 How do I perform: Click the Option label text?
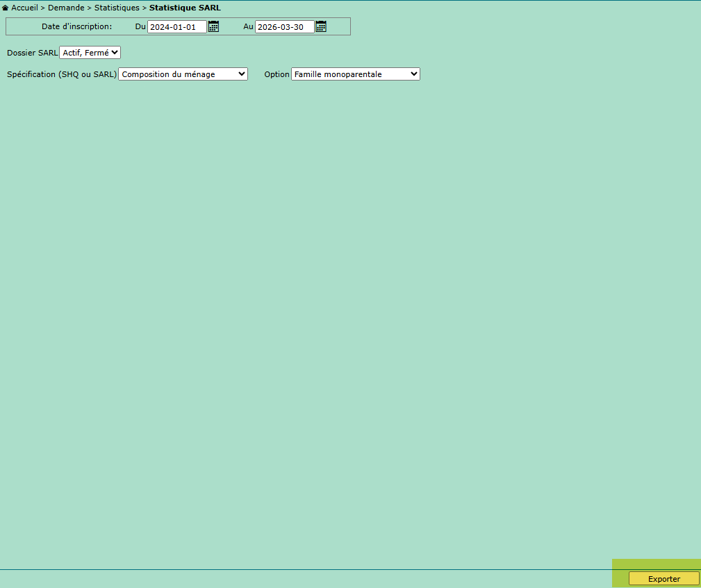[x=277, y=74]
